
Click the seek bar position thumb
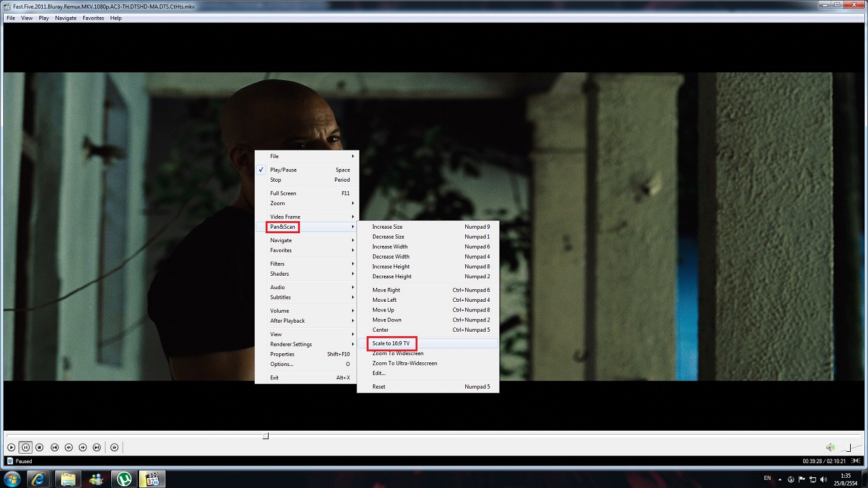click(266, 435)
